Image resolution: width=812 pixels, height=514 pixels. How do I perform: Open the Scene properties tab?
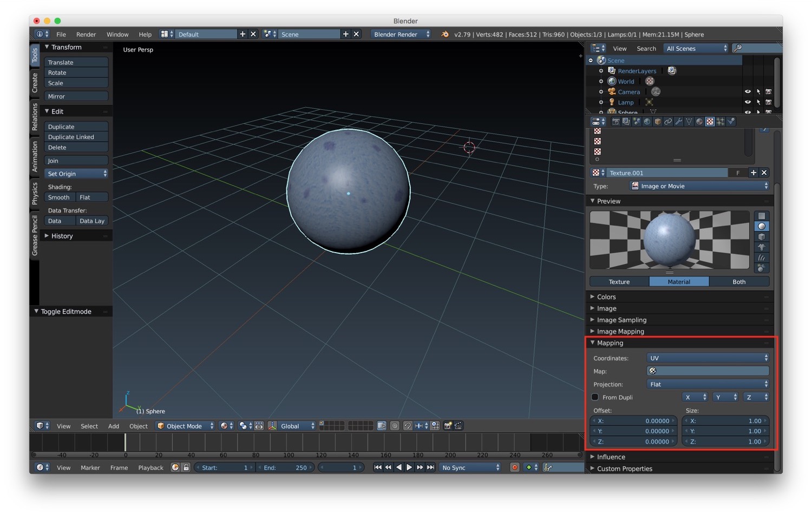click(x=636, y=122)
